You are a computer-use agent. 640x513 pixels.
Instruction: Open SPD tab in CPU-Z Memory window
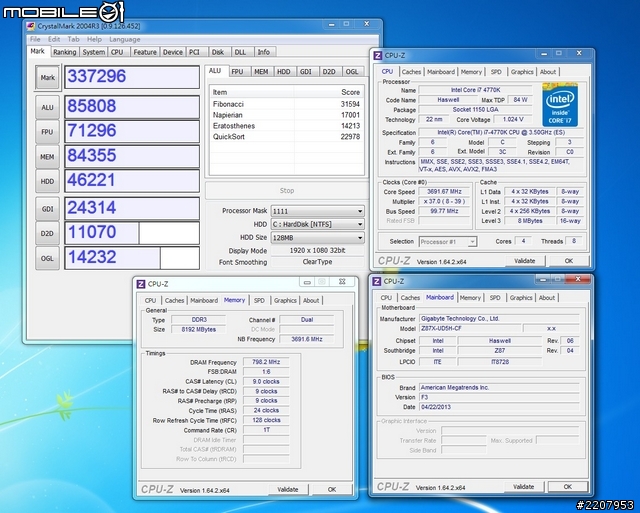coord(259,300)
